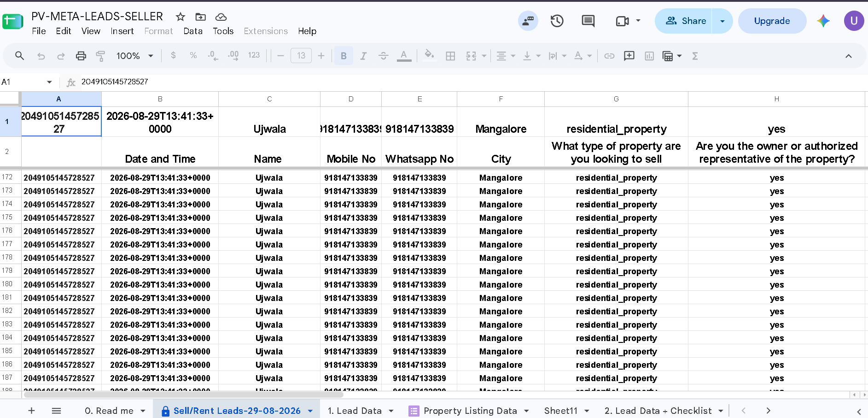
Task: Open the Insert menu
Action: (122, 31)
